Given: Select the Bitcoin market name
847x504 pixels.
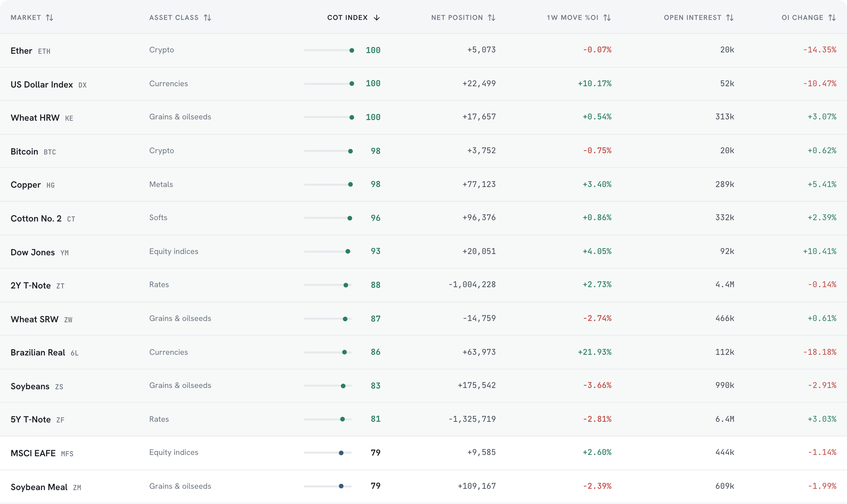Looking at the screenshot, I should point(25,152).
